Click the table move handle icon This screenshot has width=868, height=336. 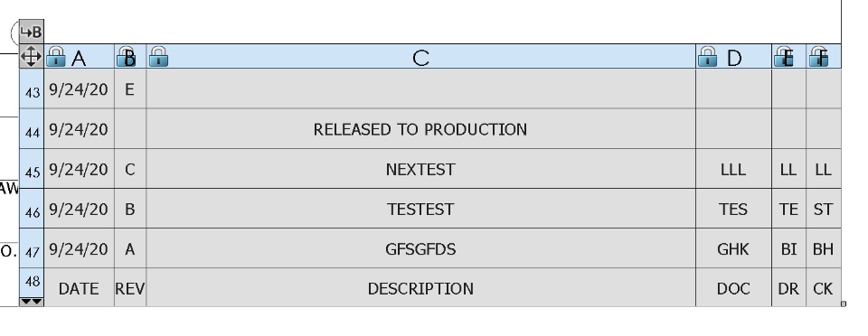(31, 56)
